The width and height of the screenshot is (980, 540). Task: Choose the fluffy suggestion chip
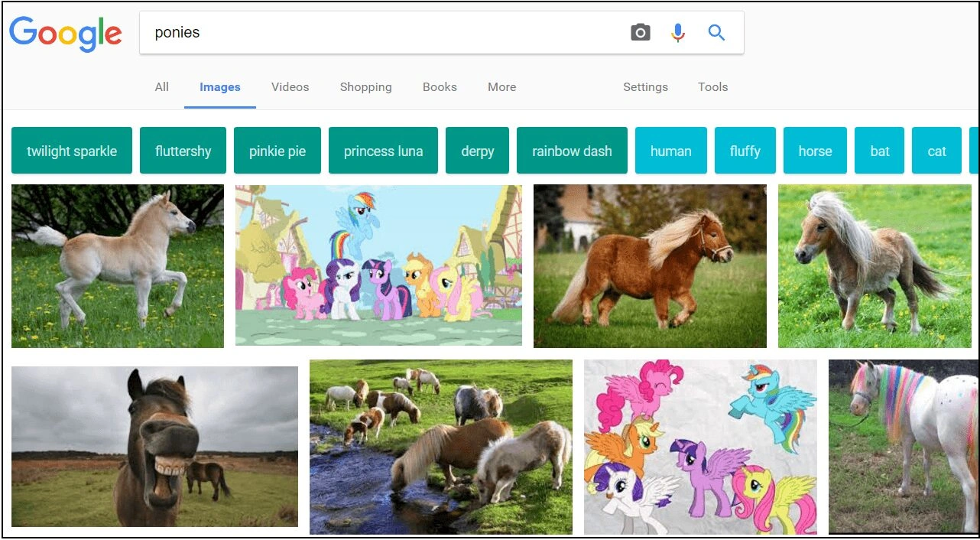coord(745,151)
